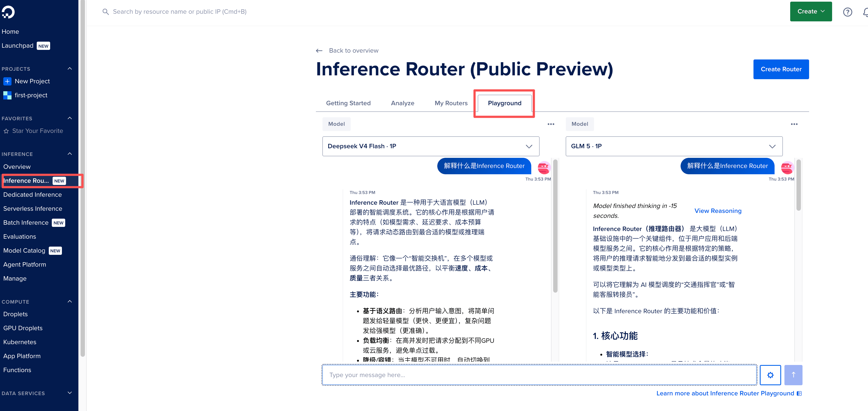Screen dimensions: 868x411
Task: Click New Project in sidebar
Action: pos(32,81)
